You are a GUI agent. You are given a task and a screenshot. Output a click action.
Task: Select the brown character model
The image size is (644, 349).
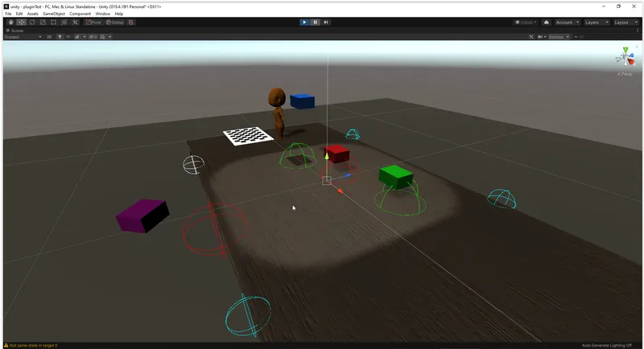coord(278,113)
